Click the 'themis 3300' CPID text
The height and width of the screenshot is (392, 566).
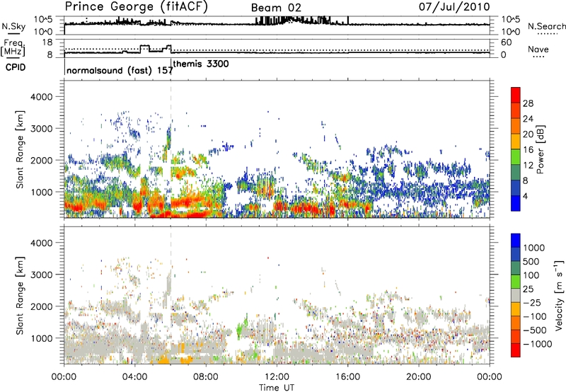point(201,64)
